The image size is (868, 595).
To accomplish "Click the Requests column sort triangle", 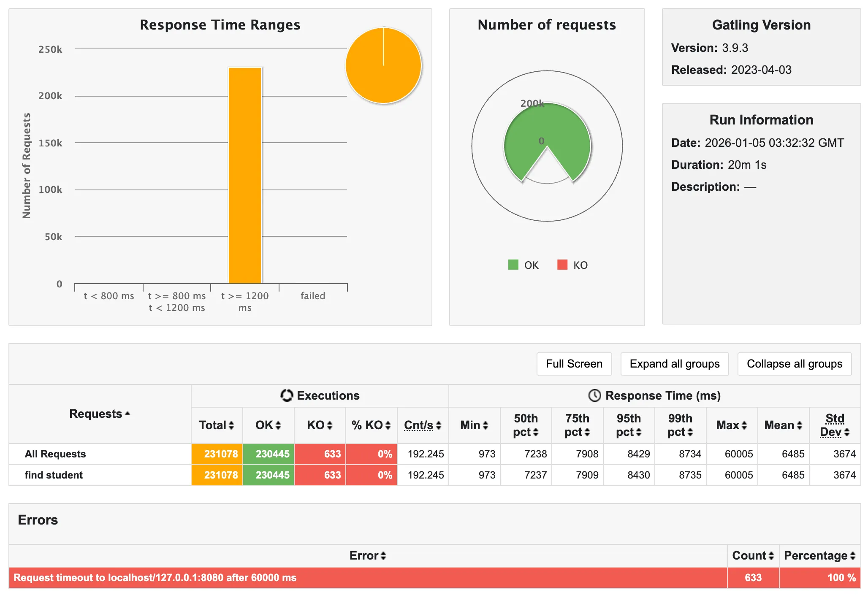I will pyautogui.click(x=127, y=414).
